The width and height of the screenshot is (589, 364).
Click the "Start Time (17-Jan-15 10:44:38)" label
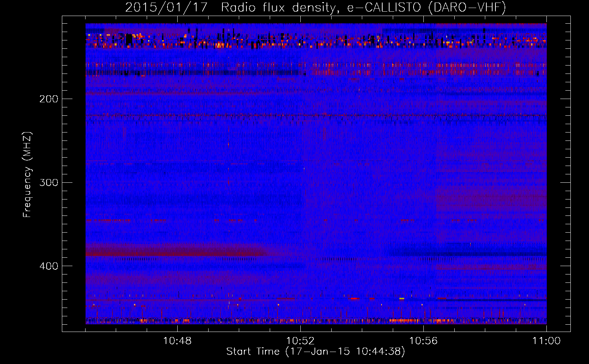pyautogui.click(x=316, y=352)
